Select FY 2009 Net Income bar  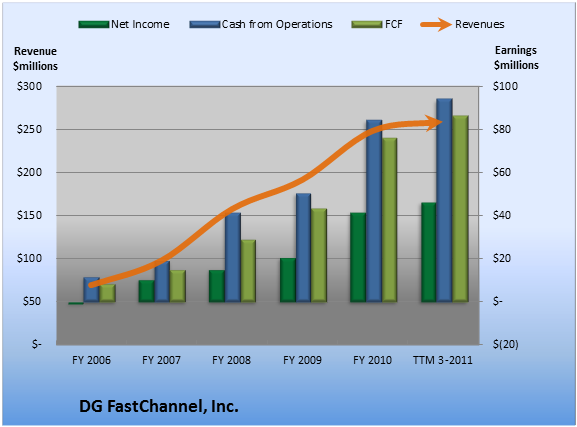(x=288, y=280)
